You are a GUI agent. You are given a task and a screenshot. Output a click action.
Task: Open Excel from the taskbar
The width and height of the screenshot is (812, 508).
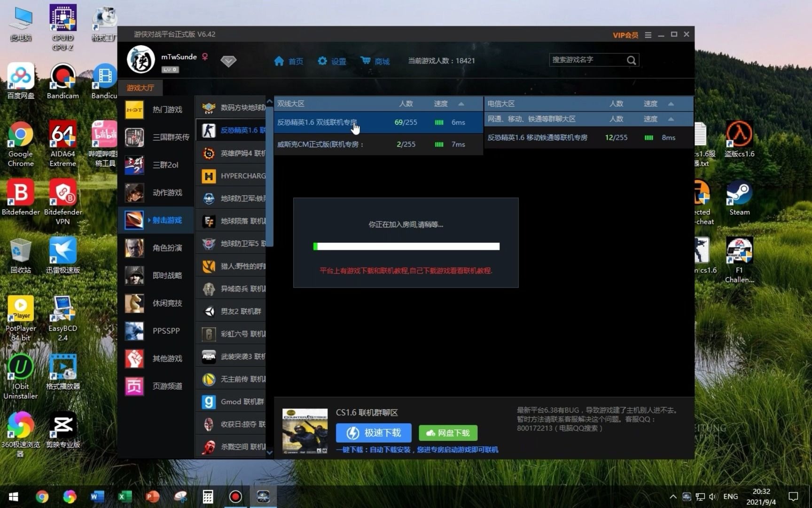click(125, 497)
